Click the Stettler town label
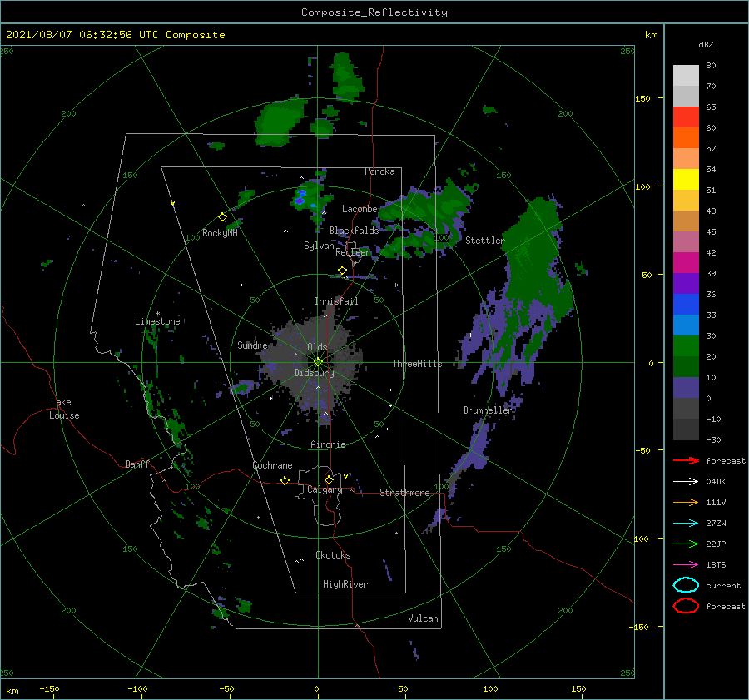The height and width of the screenshot is (700, 749). pos(485,241)
